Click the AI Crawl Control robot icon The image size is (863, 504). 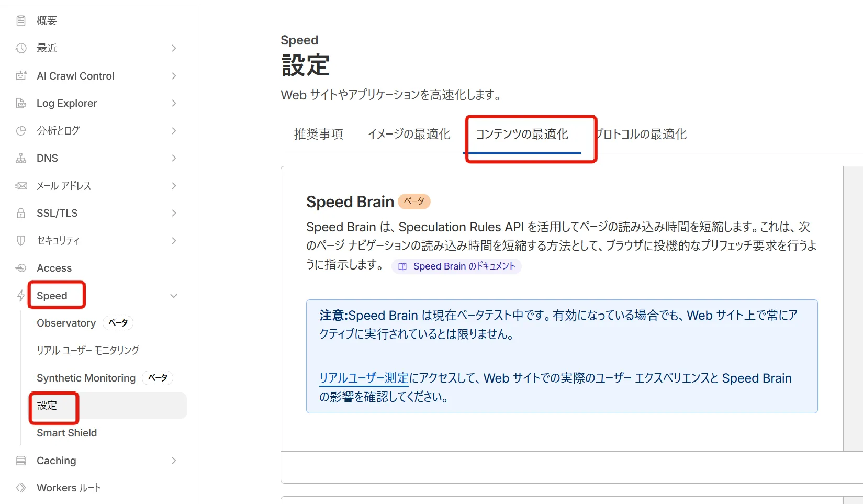click(x=21, y=76)
